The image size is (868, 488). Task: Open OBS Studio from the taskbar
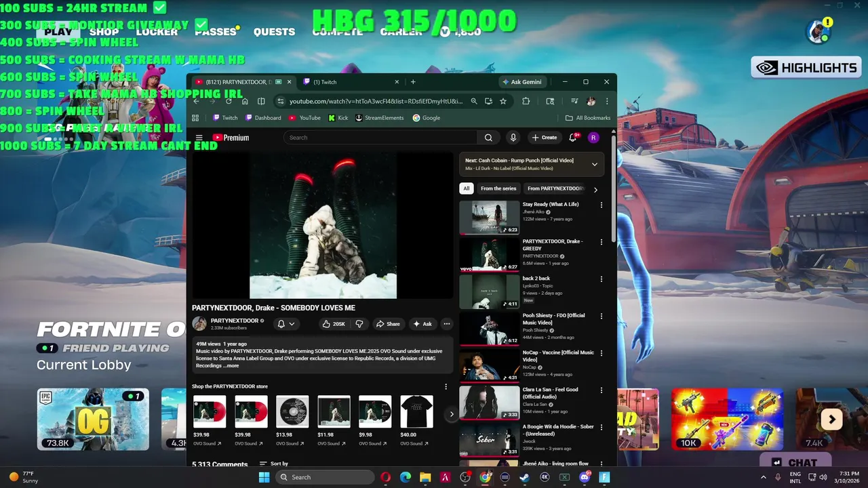(465, 477)
